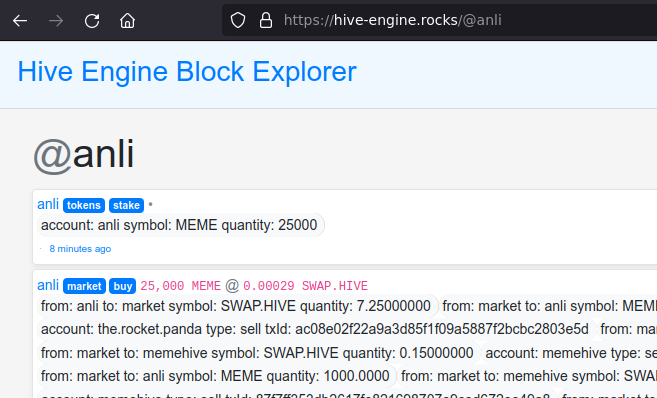Reload the current page
Screen dimensions: 657x398
pos(92,21)
